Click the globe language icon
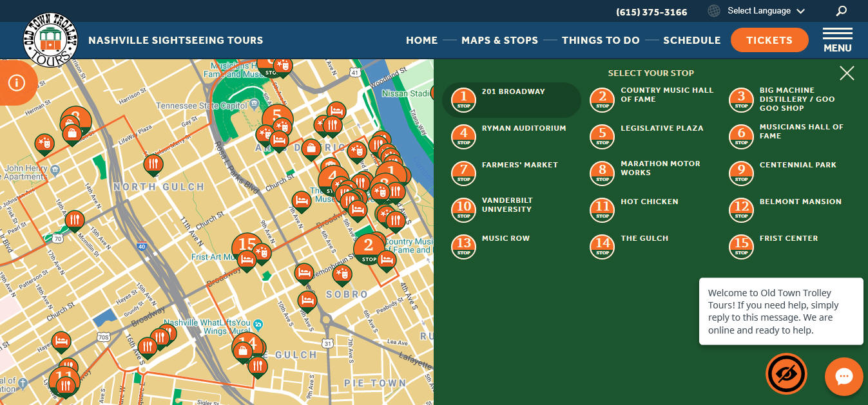Screen dimensions: 868x405 [713, 11]
